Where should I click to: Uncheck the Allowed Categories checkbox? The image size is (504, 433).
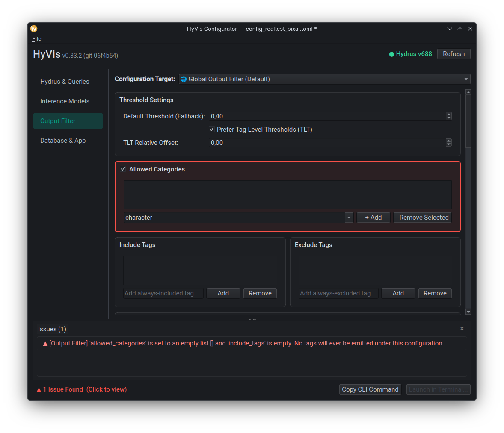coord(123,169)
